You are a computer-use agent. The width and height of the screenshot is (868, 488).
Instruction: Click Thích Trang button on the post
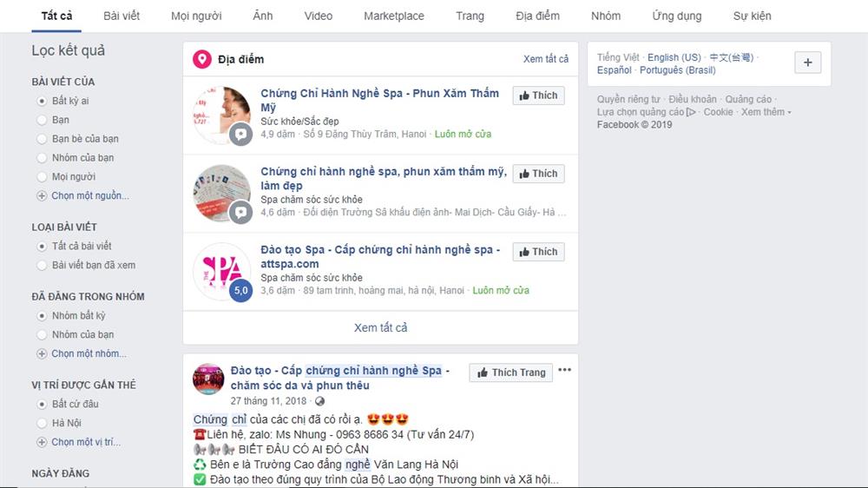[511, 373]
